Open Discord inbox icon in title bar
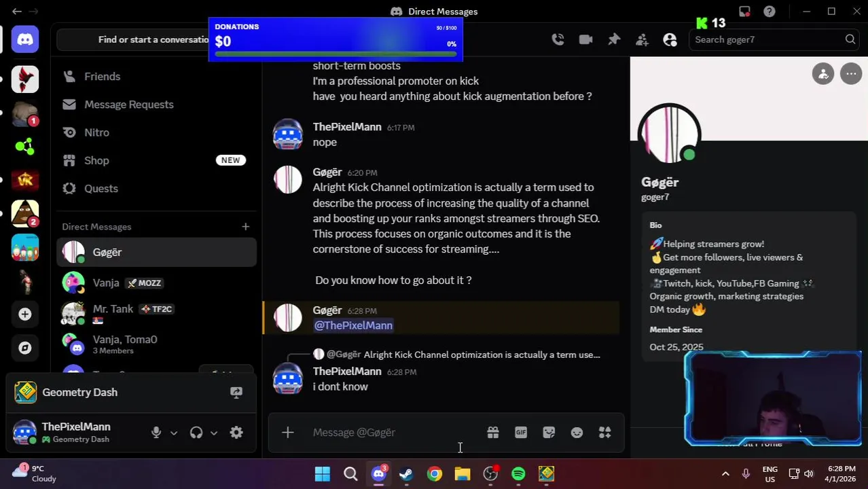This screenshot has height=489, width=868. point(744,12)
